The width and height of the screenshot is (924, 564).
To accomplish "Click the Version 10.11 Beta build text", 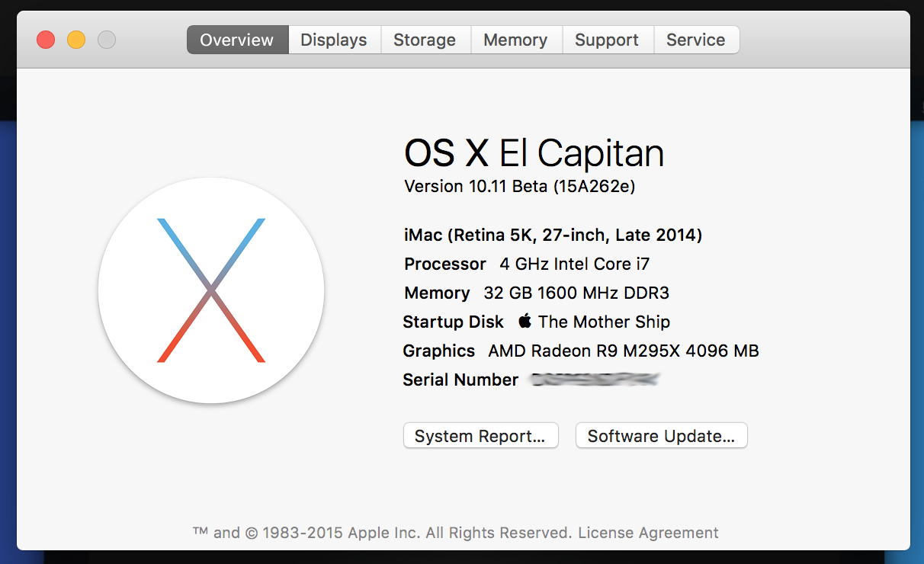I will click(x=519, y=186).
